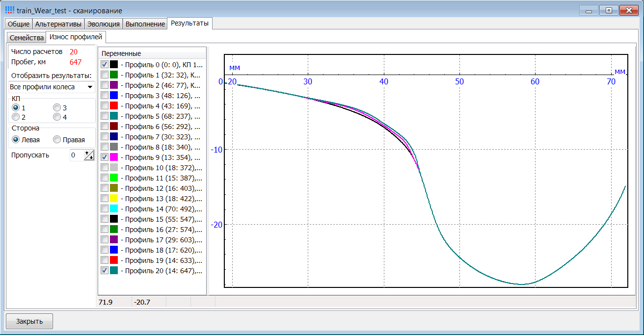The height and width of the screenshot is (335, 644).
Task: Tick the Профиль 6 checkbox
Action: click(105, 126)
